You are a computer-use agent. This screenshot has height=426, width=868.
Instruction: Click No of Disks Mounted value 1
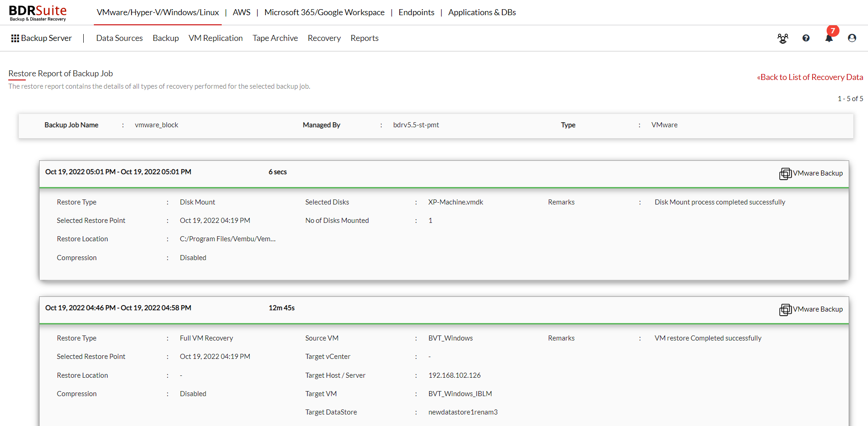431,221
